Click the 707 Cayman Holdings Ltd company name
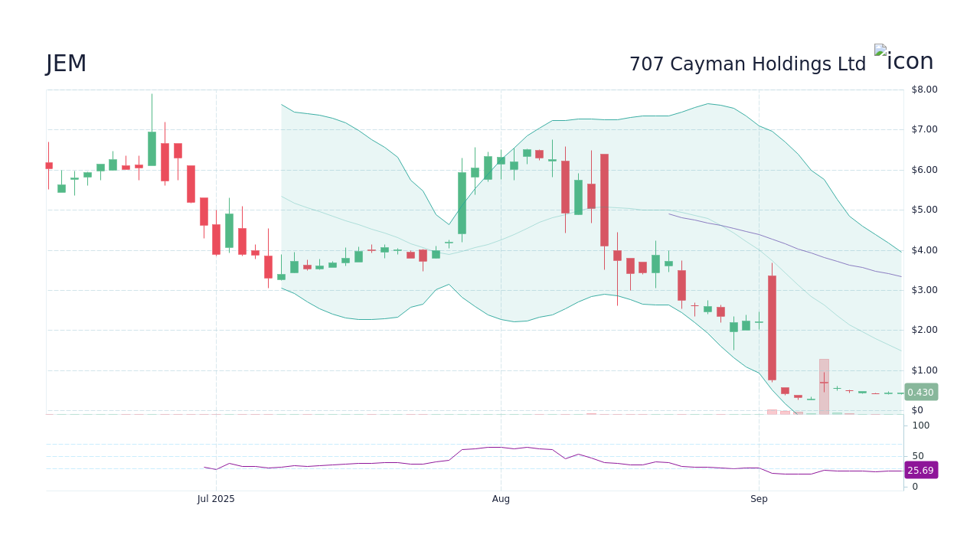The width and height of the screenshot is (980, 551). (747, 64)
